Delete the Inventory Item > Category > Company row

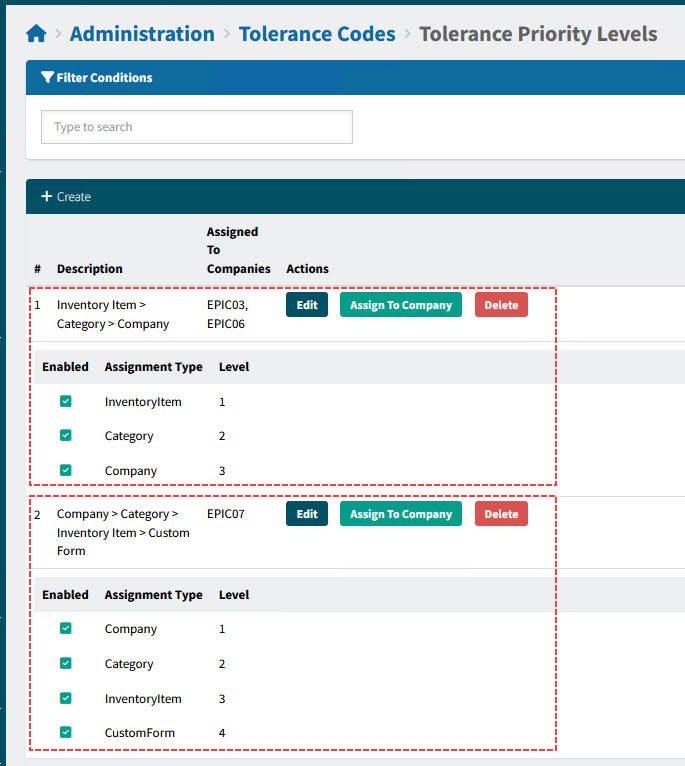coord(501,305)
